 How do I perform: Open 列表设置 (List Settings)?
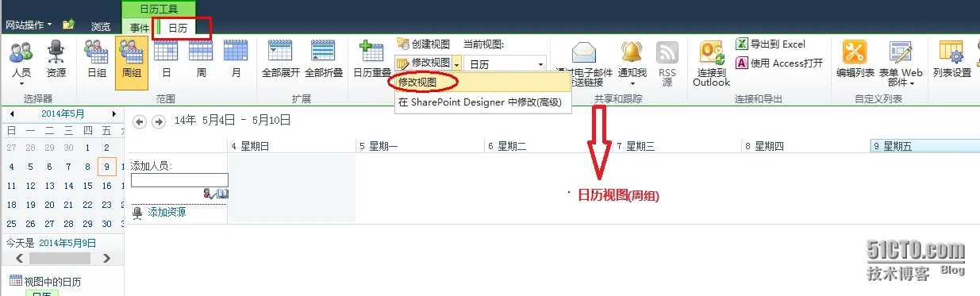[x=951, y=59]
